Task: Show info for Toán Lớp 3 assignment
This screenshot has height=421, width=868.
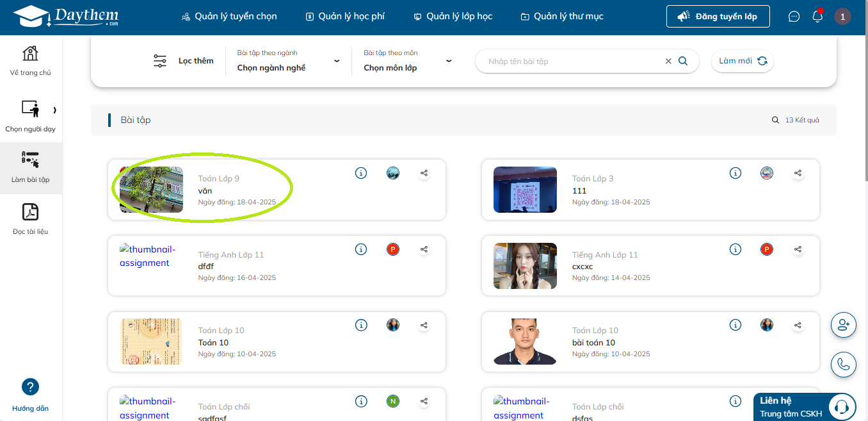Action: (x=735, y=173)
